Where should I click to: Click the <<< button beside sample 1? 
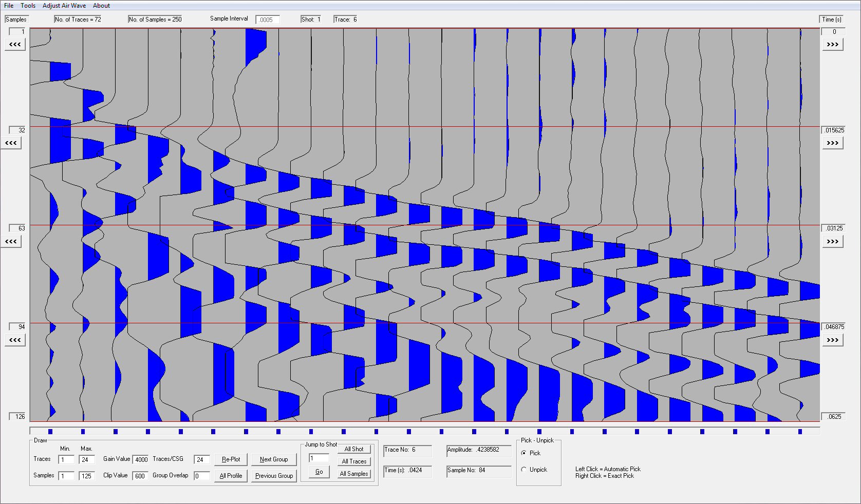pos(15,45)
